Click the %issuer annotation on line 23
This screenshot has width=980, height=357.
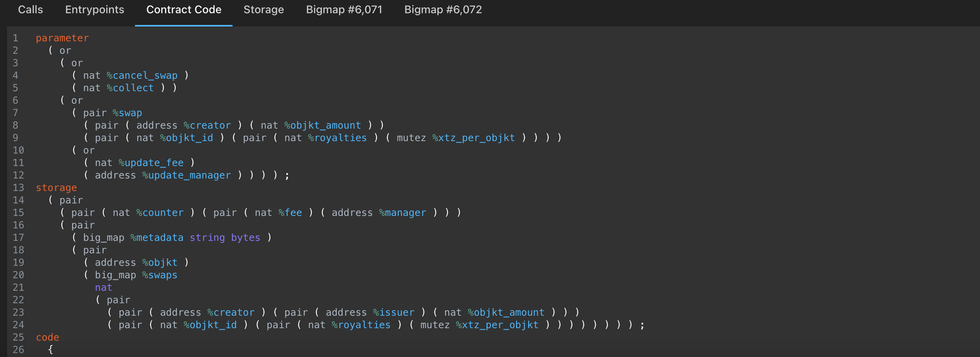tap(394, 313)
